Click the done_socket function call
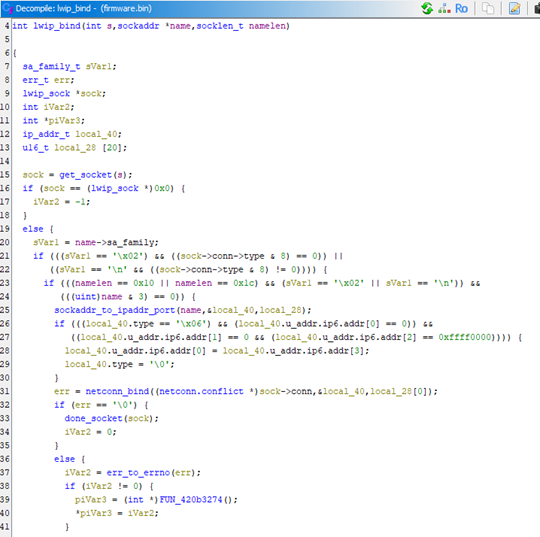540x537 pixels. point(93,418)
